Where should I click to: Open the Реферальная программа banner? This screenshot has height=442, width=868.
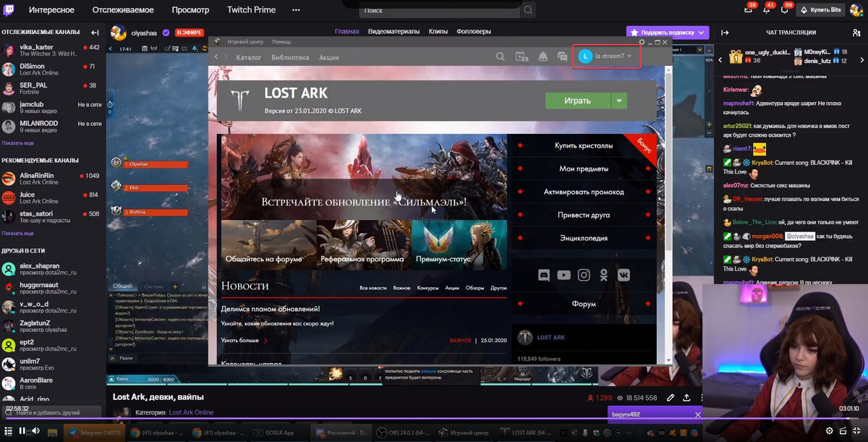point(364,245)
